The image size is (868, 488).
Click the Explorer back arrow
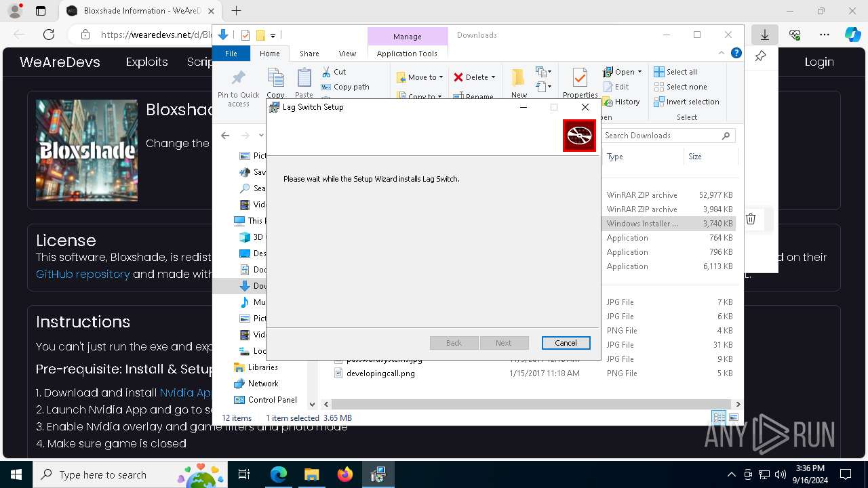[225, 136]
